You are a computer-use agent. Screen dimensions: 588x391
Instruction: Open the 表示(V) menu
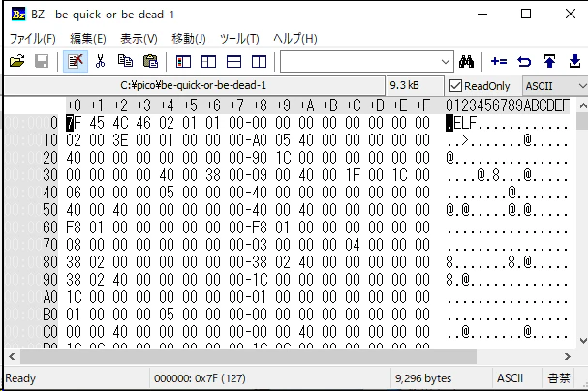click(139, 38)
